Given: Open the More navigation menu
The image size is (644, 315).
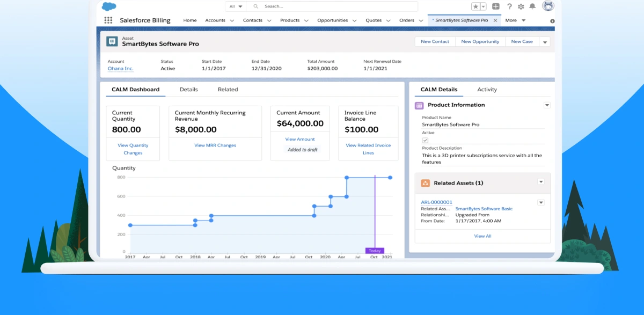Looking at the screenshot, I should (x=515, y=20).
